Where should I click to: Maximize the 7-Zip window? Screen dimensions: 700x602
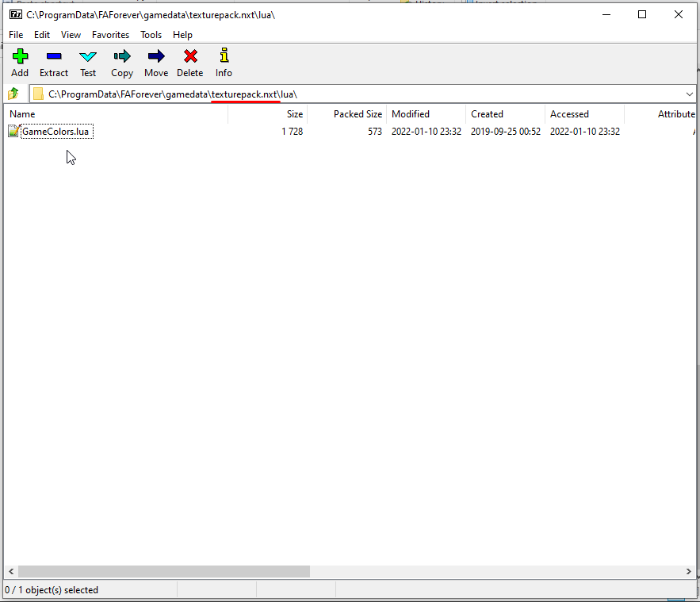coord(642,15)
